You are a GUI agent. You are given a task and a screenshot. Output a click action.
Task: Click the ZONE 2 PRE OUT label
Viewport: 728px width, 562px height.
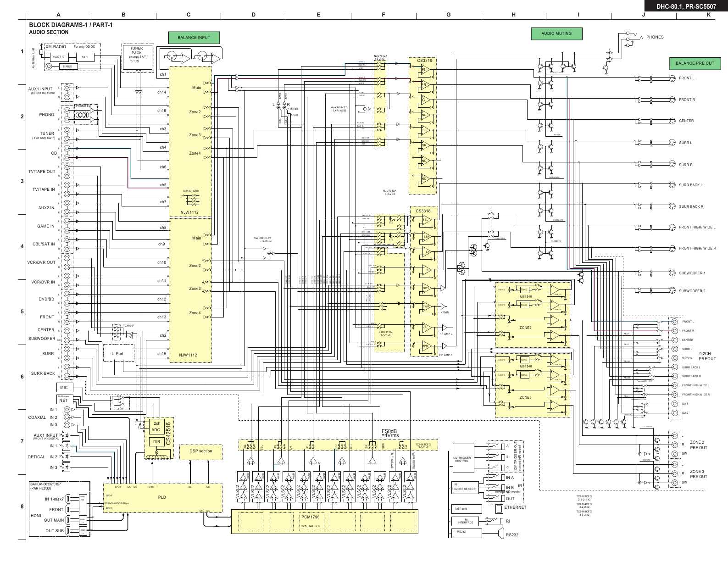[698, 445]
